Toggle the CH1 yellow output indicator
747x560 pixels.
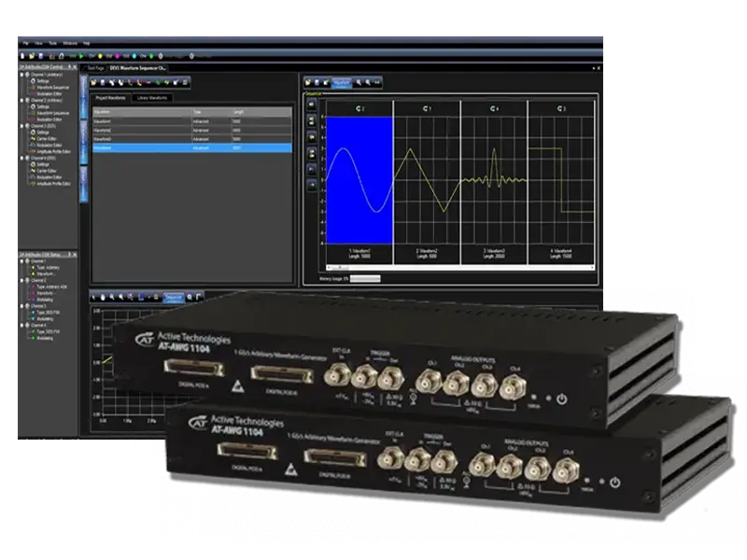[x=100, y=56]
